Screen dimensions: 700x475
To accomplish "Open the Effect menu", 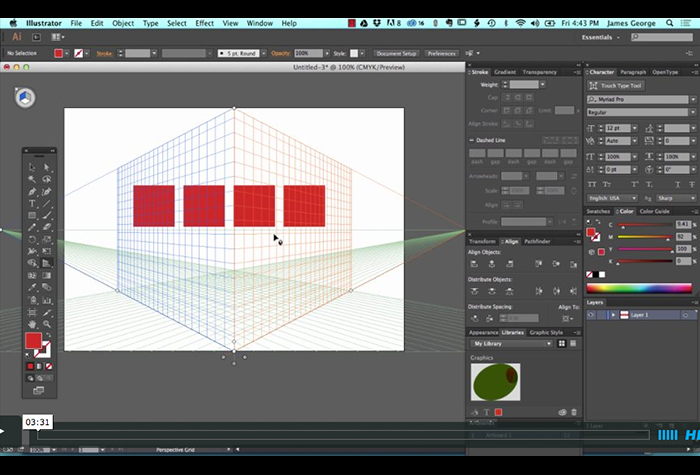I will click(x=204, y=22).
